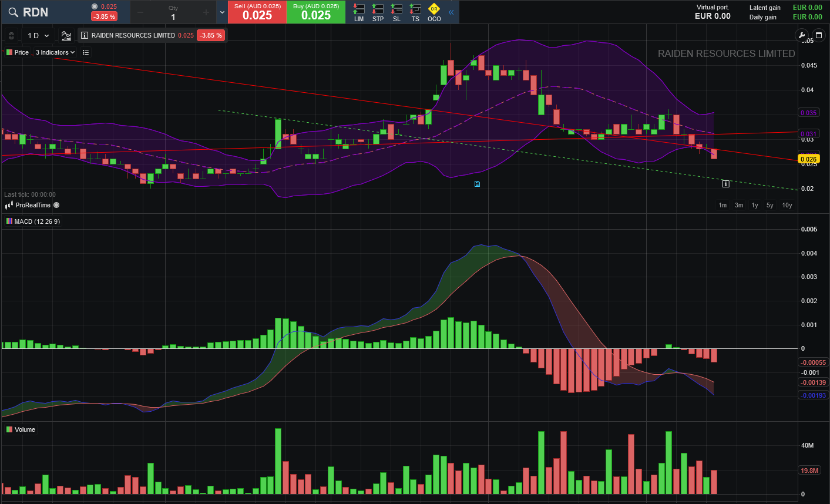Click the Buy AUD 0.025 button
This screenshot has height=504, width=830.
[316, 12]
